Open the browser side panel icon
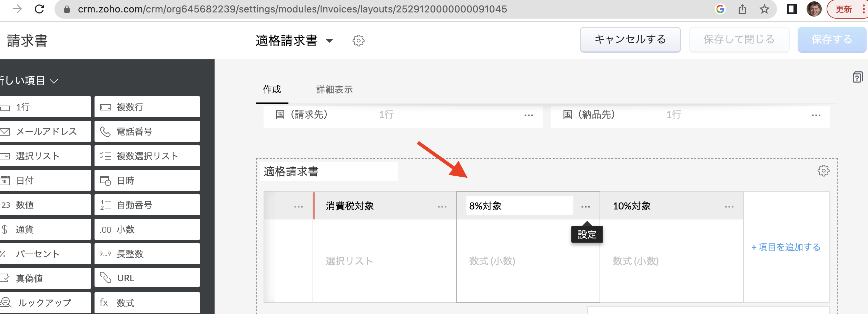The height and width of the screenshot is (314, 868). click(792, 9)
